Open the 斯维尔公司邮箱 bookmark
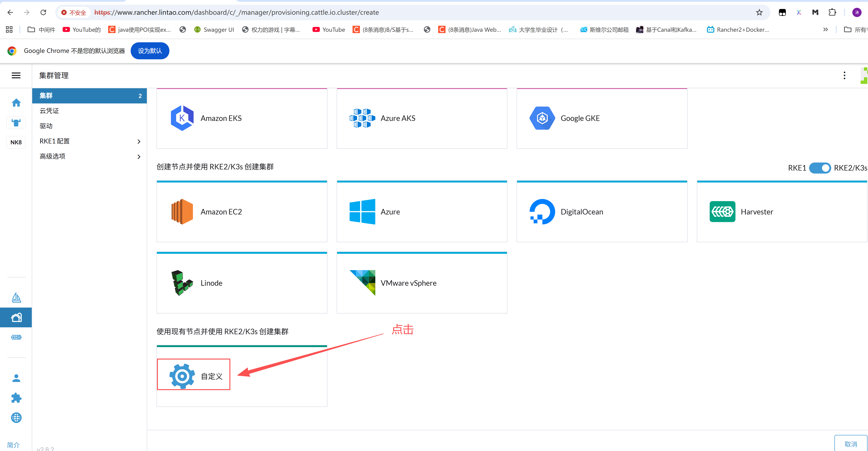 pos(604,30)
